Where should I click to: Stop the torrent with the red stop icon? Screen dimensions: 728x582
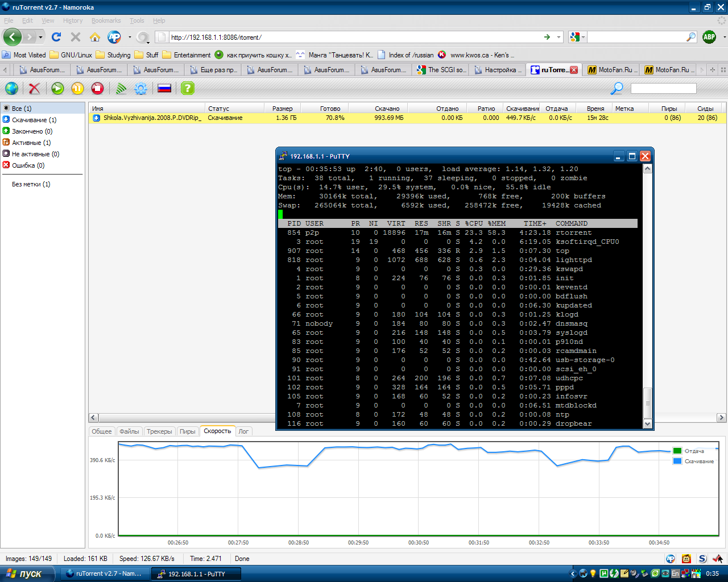[97, 88]
